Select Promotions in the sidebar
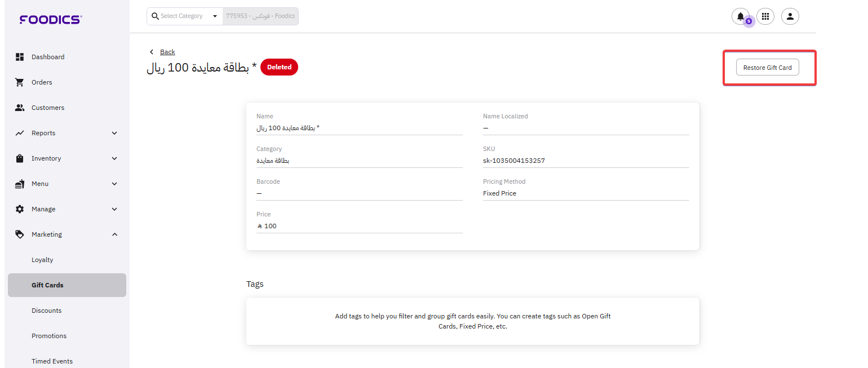 [x=49, y=336]
